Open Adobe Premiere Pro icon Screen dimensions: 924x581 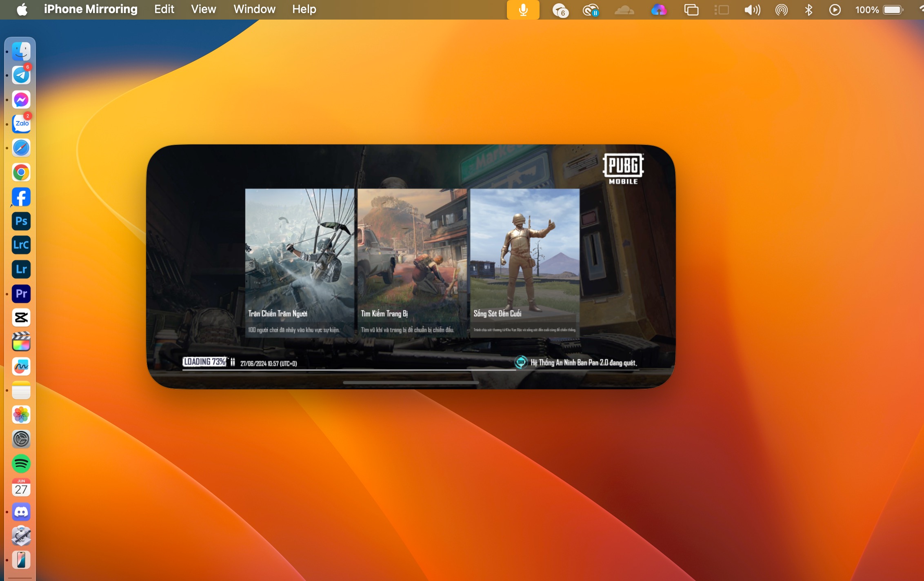21,294
